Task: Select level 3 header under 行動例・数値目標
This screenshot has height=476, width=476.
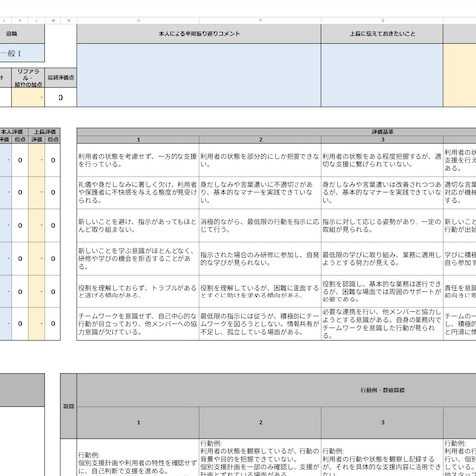Action: (x=382, y=422)
